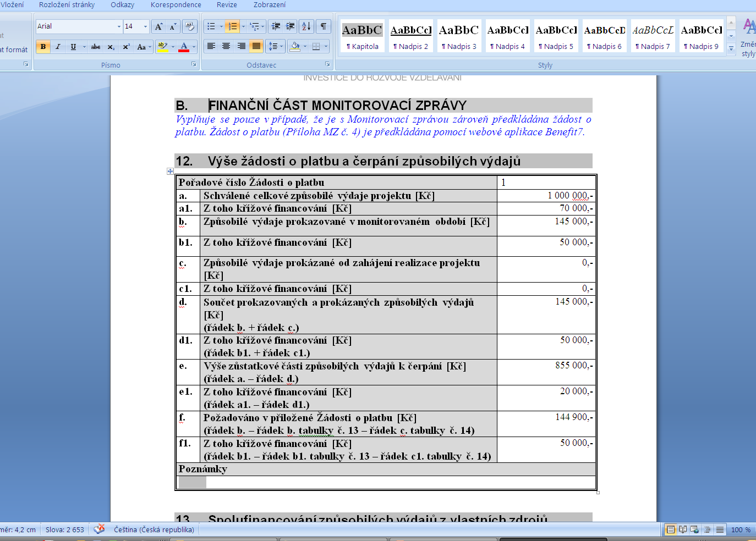Toggle numbered list formatting
Image resolution: width=756 pixels, height=541 pixels.
click(x=232, y=26)
